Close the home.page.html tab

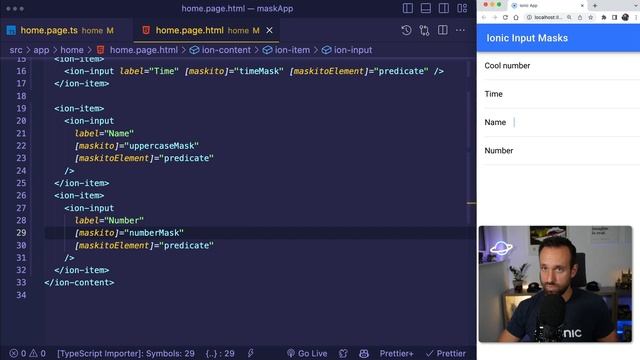point(269,30)
